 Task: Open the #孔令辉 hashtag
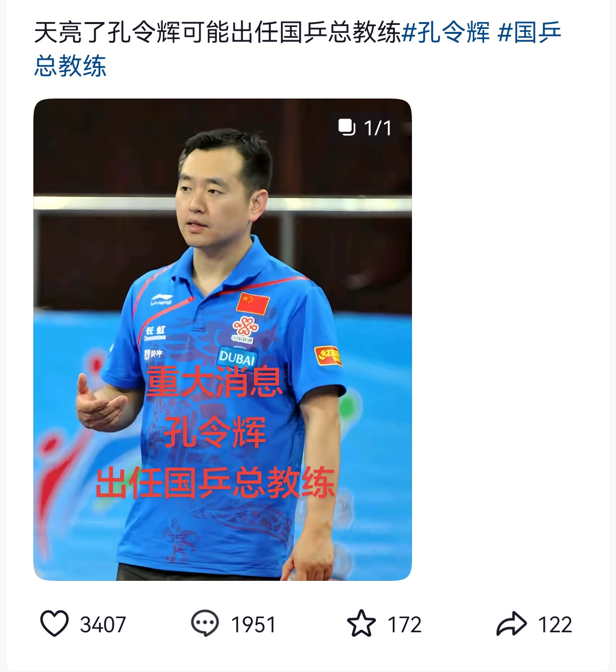coord(445,33)
